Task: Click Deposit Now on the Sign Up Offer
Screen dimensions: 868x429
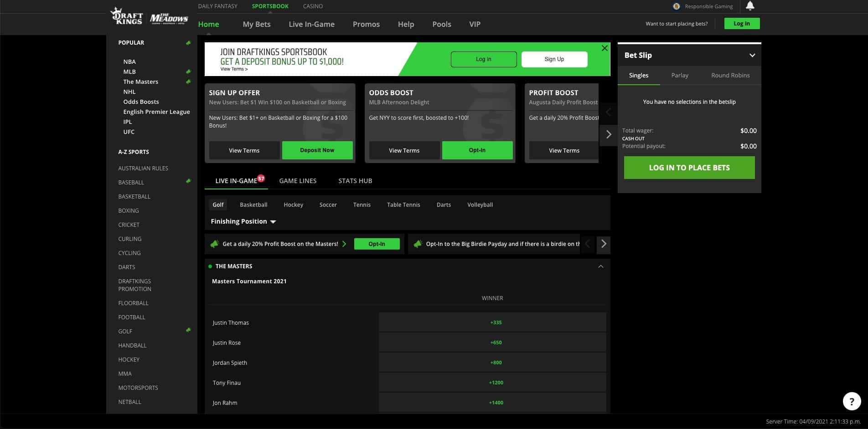Action: [x=317, y=150]
